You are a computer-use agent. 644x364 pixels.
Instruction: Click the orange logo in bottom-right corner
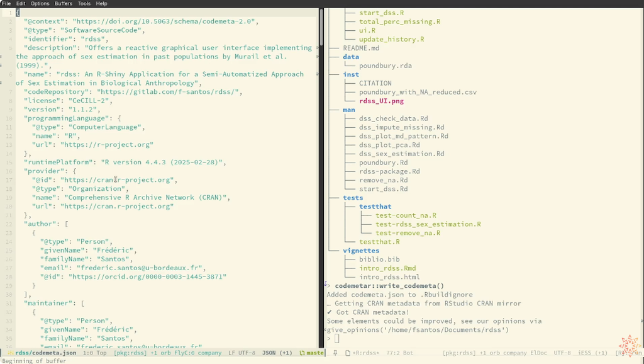630,346
